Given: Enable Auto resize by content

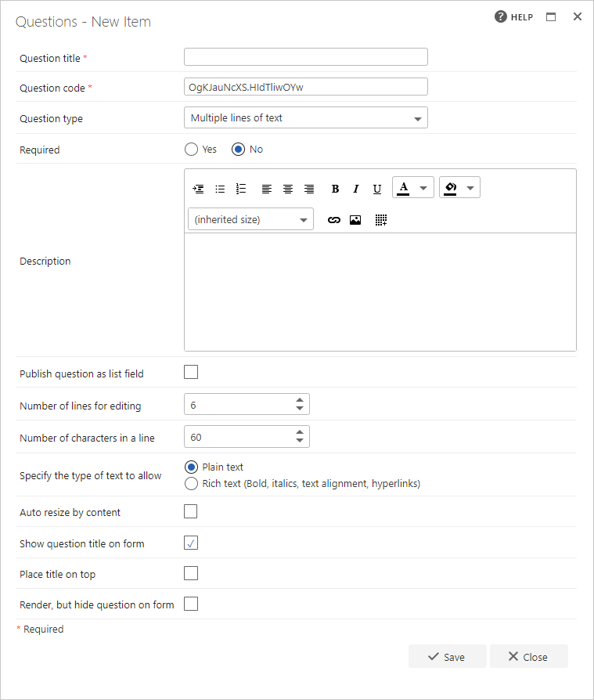Looking at the screenshot, I should tap(190, 511).
